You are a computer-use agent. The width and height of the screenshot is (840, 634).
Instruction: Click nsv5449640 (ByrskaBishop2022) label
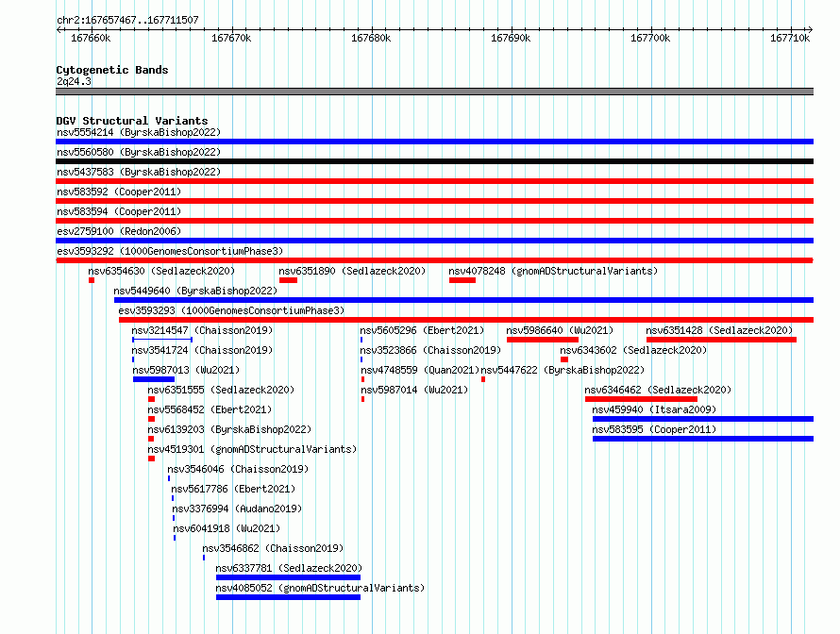coord(195,291)
